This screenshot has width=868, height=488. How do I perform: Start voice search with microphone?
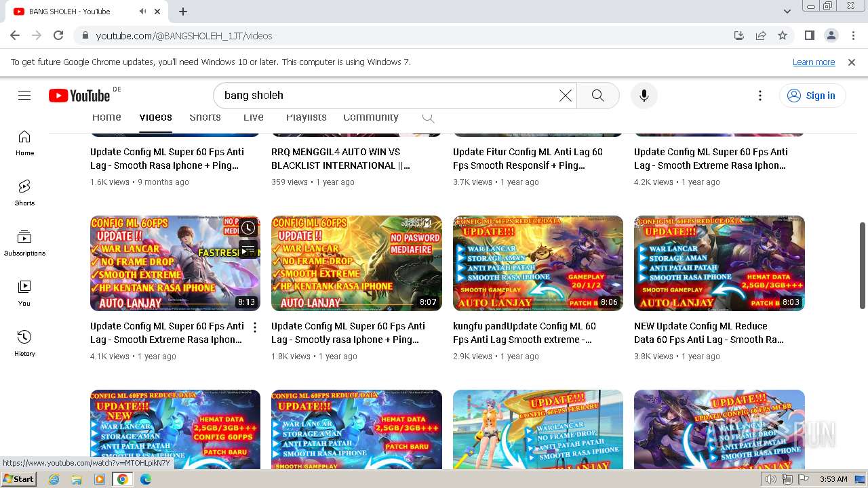pyautogui.click(x=644, y=96)
